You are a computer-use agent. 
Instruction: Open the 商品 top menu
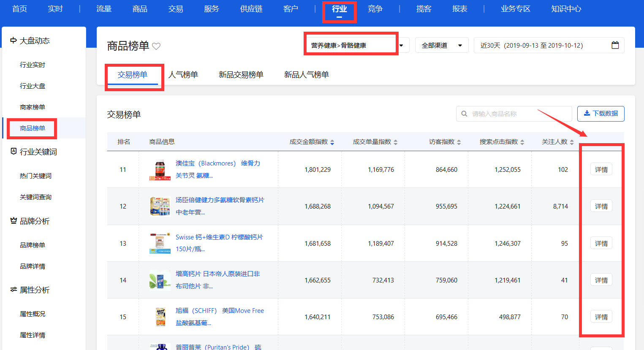tap(140, 9)
